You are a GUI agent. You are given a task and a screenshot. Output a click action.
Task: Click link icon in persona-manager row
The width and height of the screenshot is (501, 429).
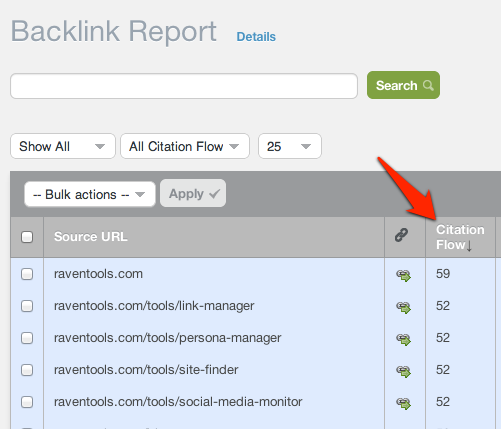tap(403, 339)
